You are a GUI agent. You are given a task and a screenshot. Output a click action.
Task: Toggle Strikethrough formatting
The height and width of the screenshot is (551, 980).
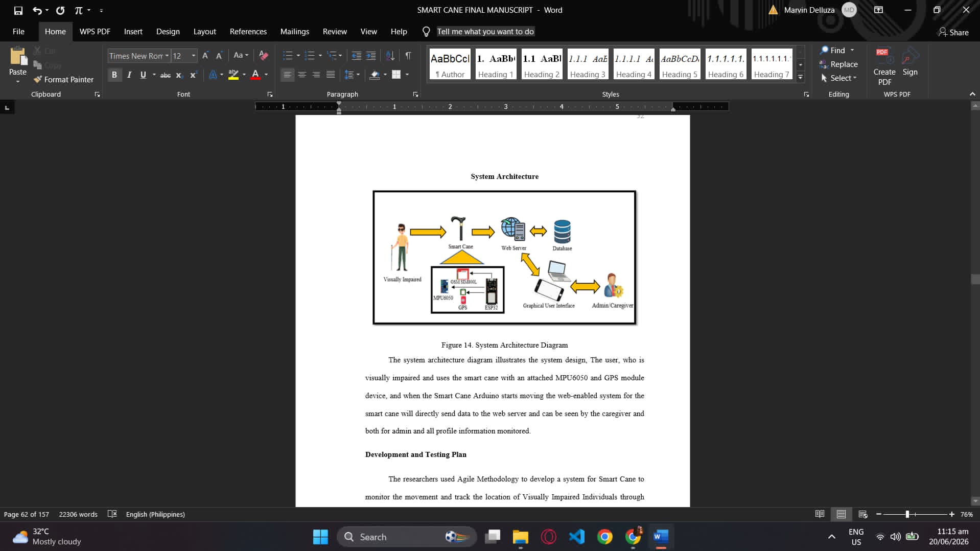[x=166, y=75]
